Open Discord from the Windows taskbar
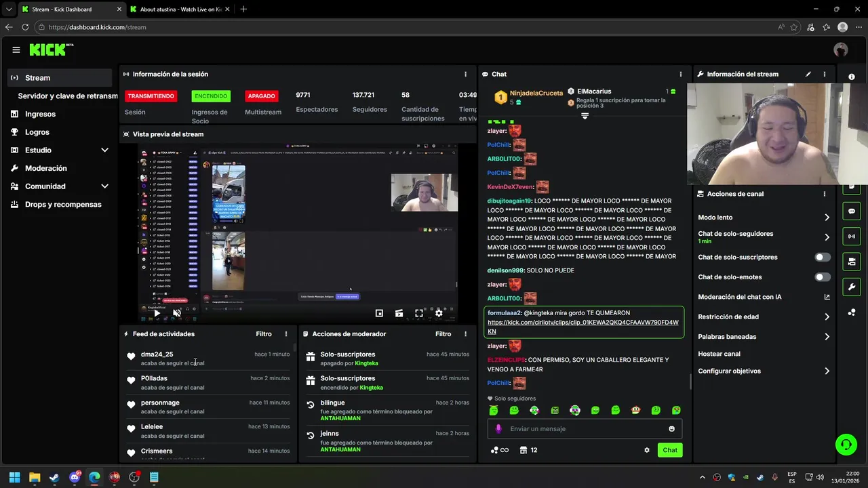The image size is (868, 488). (75, 477)
